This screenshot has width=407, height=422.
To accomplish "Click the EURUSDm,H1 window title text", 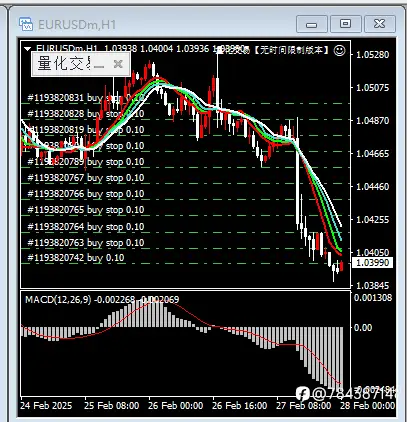I will click(77, 25).
